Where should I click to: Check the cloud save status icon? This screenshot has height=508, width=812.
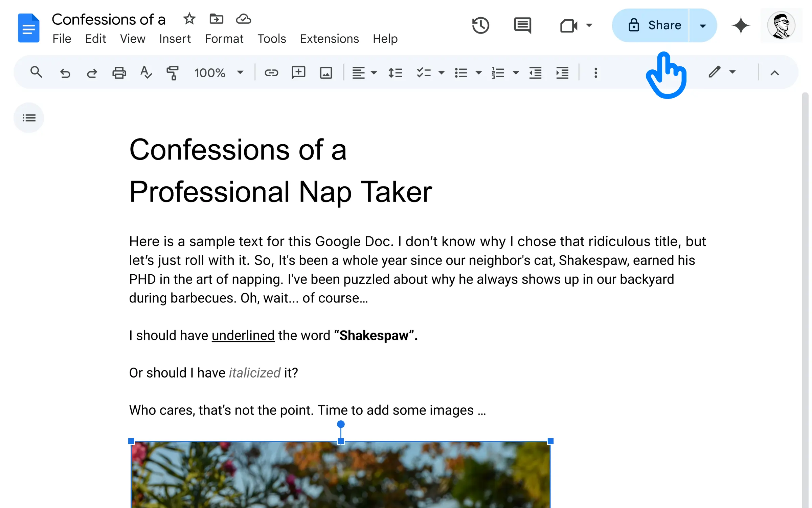click(243, 19)
